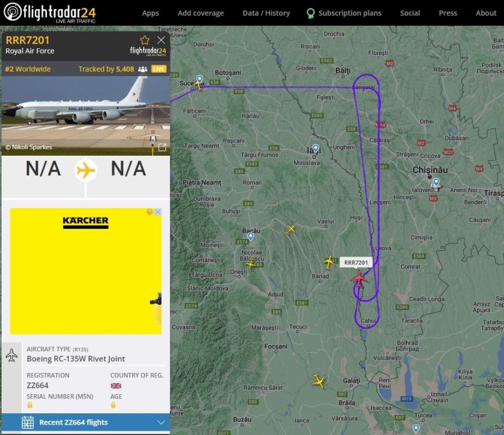Click the Flightradar24 logo
This screenshot has width=504, height=435.
[51, 13]
